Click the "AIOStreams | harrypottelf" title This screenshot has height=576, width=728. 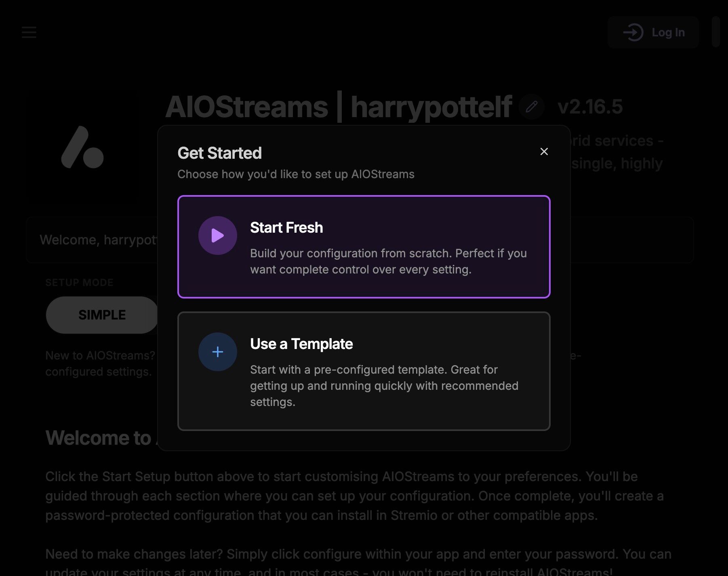339,107
